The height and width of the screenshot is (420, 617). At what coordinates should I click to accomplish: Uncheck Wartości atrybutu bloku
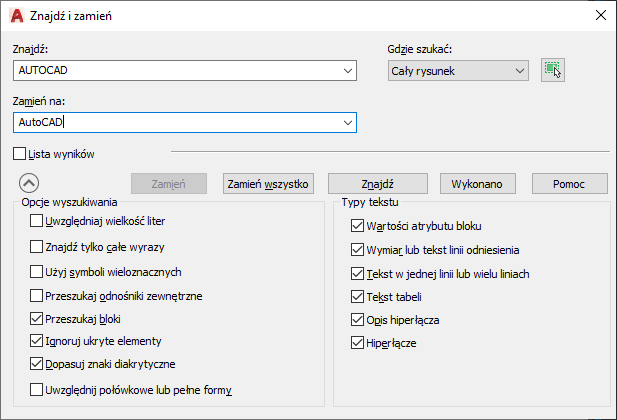tap(358, 226)
